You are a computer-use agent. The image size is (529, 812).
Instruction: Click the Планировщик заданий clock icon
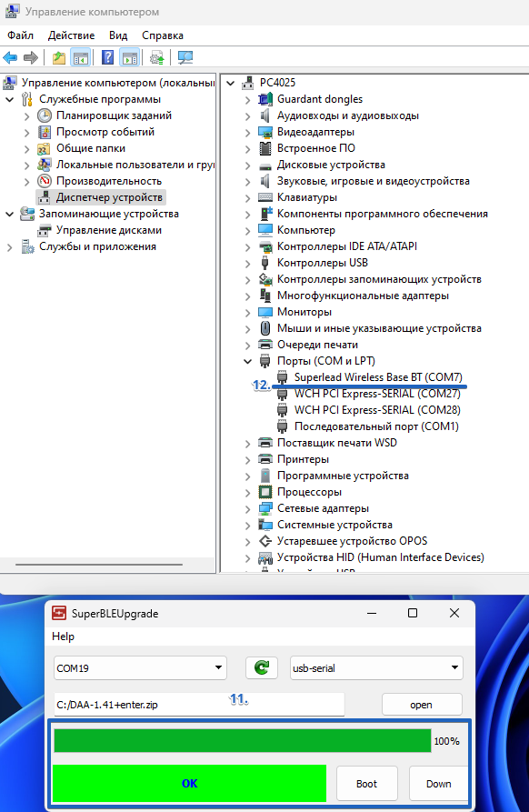point(45,115)
